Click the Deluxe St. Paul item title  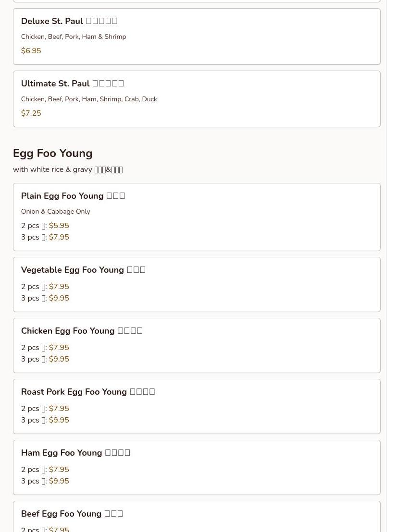pos(69,21)
